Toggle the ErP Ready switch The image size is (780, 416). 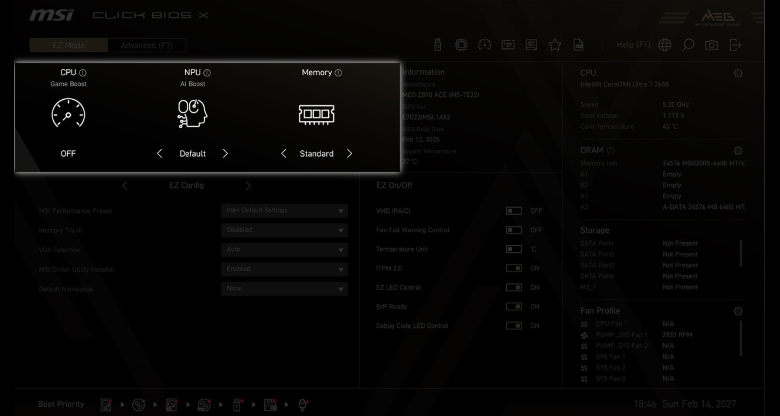514,307
